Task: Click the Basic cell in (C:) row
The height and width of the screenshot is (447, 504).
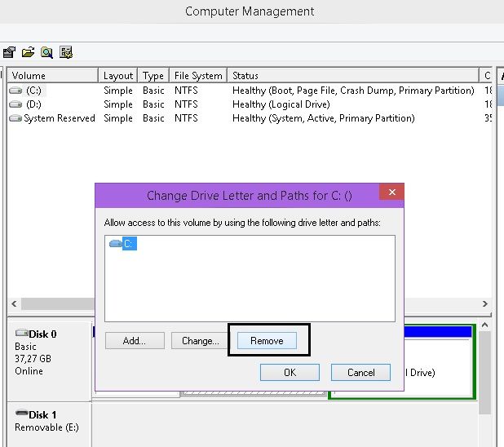Action: [x=153, y=91]
